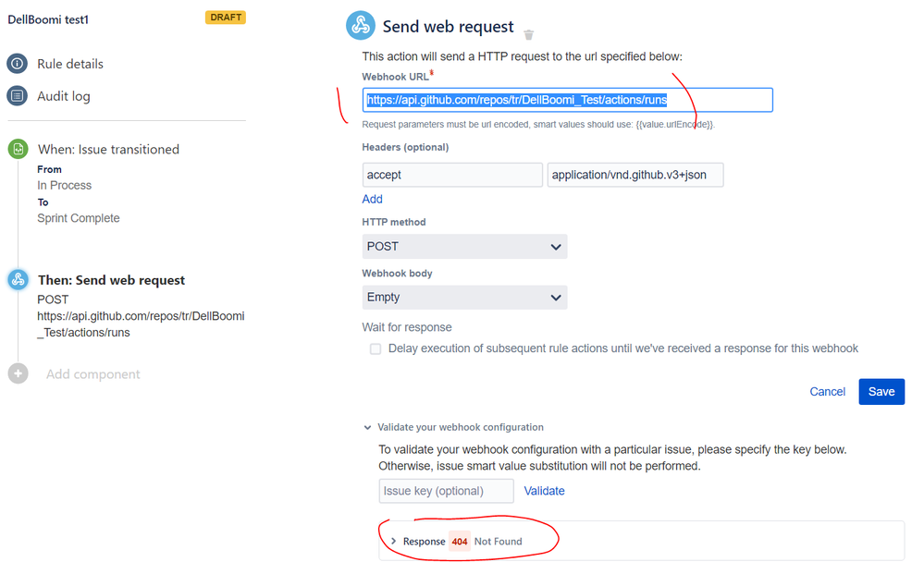
Task: Save the web request action
Action: [881, 392]
